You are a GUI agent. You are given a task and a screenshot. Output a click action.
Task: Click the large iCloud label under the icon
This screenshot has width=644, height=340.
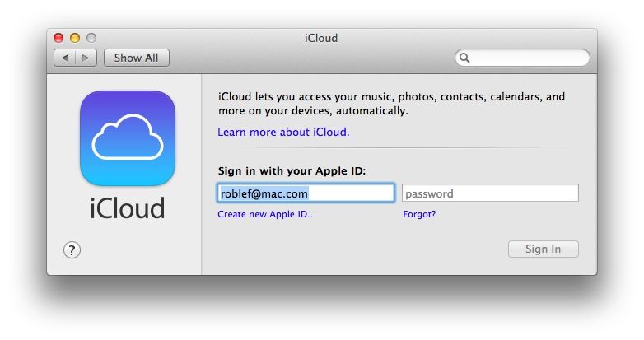tap(128, 207)
